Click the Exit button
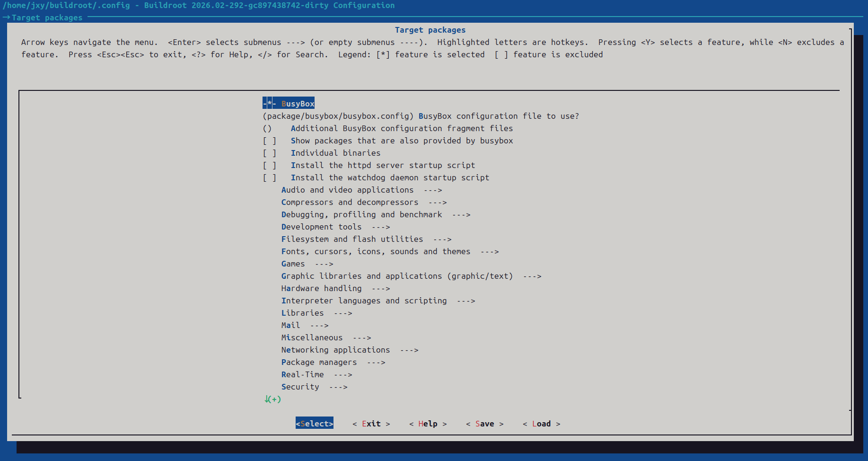 tap(371, 424)
